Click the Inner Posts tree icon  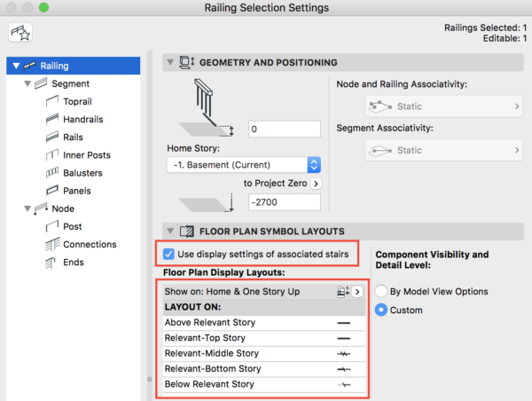pyautogui.click(x=50, y=155)
